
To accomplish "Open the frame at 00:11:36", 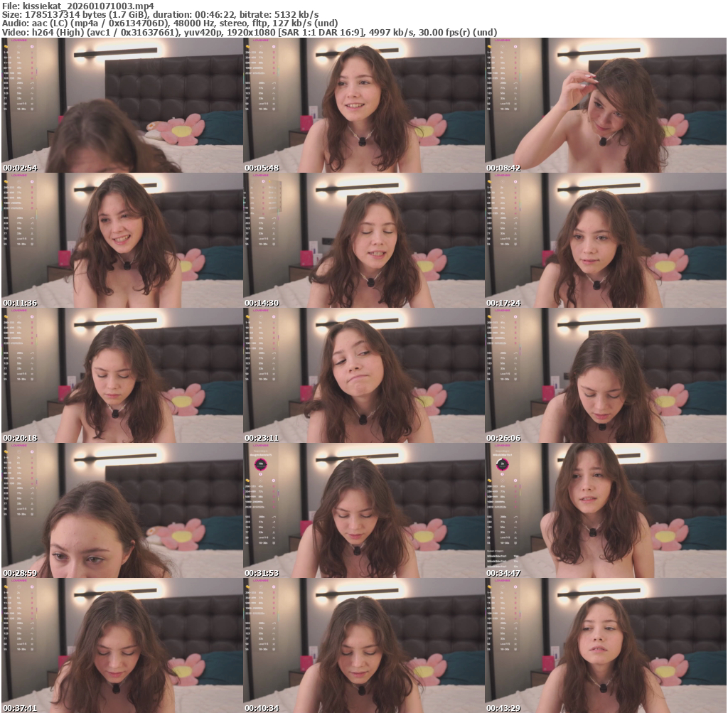I will 122,240.
